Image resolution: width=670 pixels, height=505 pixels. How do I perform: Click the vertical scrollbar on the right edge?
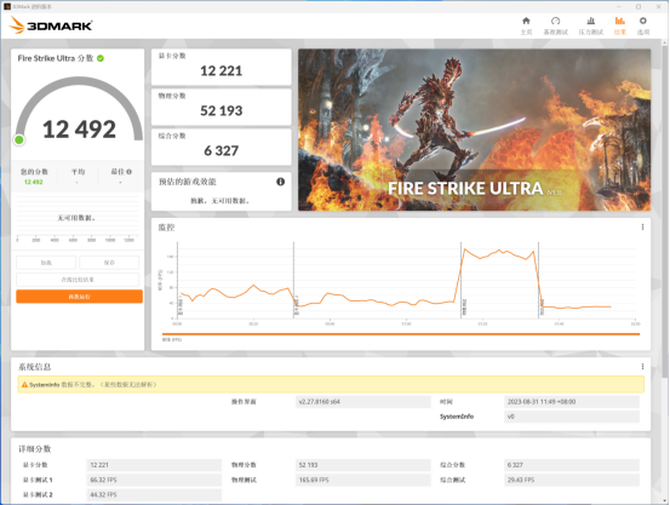(664, 209)
